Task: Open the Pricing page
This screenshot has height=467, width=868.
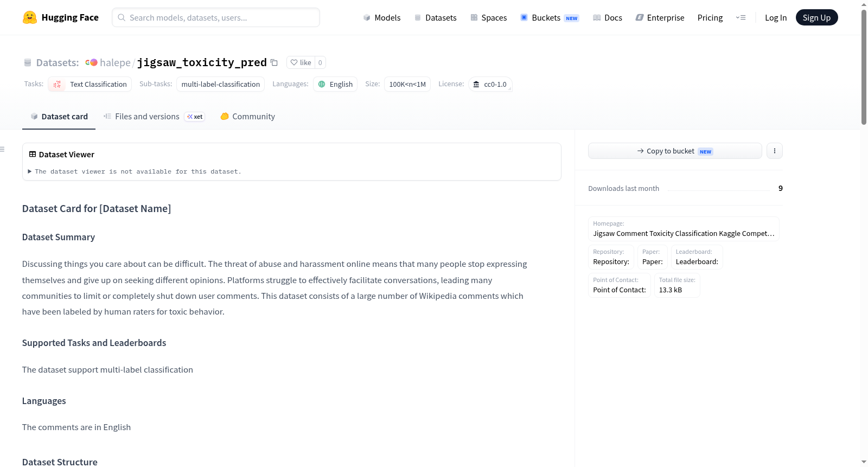Action: coord(710,17)
